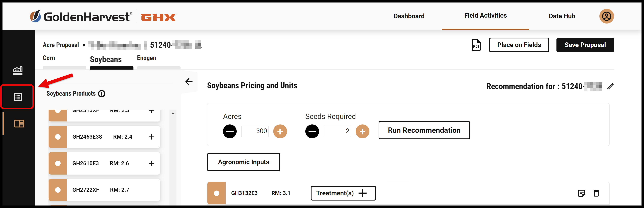
Task: Increase the Acres value
Action: coord(280,131)
